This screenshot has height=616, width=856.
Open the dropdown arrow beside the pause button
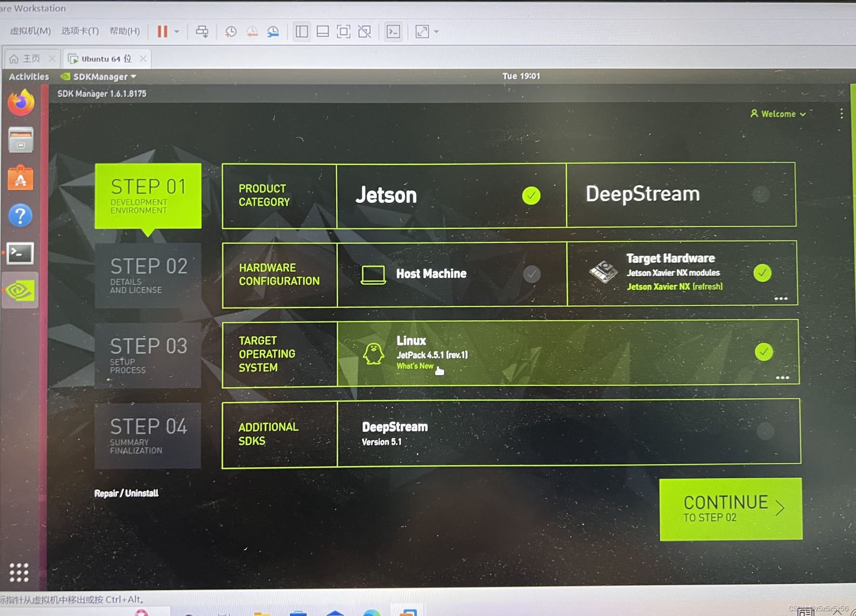coord(177,32)
